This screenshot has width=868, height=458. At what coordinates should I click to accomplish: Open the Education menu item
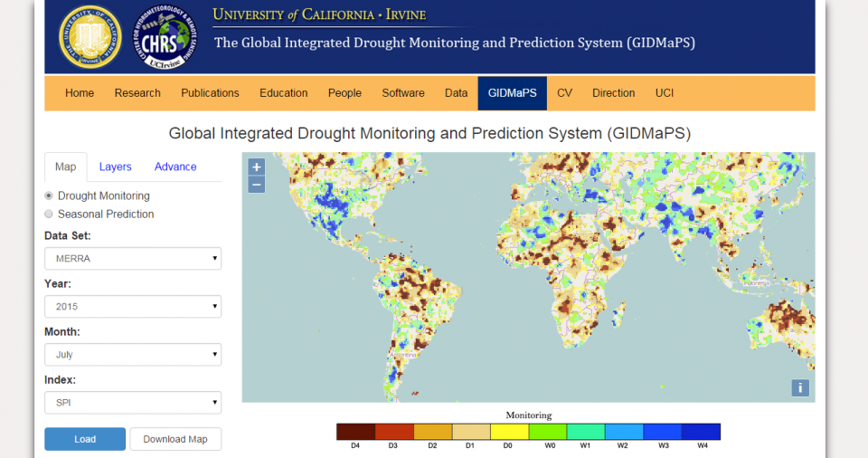[x=283, y=93]
